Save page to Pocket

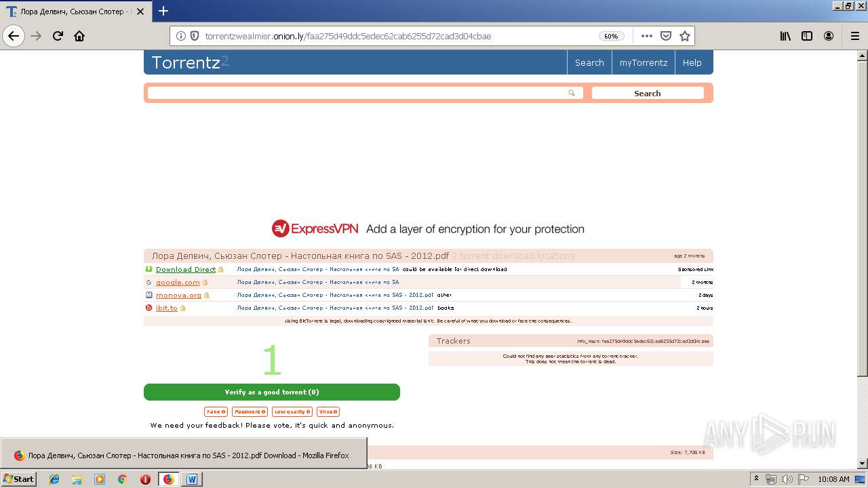tap(666, 36)
